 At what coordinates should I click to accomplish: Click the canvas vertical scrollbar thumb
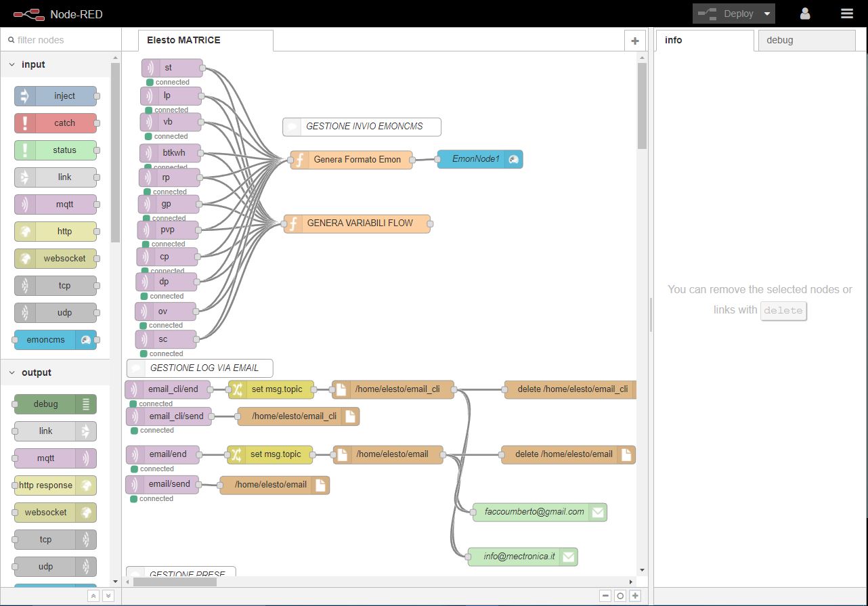tap(643, 106)
